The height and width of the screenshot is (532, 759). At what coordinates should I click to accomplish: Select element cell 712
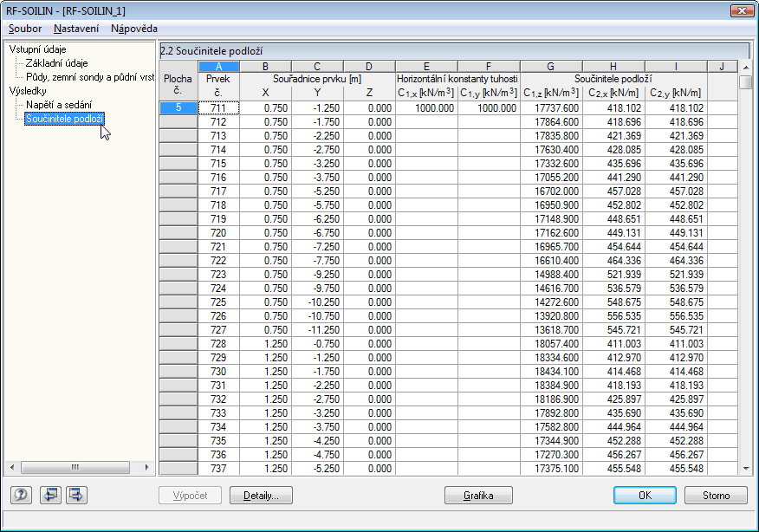point(219,122)
